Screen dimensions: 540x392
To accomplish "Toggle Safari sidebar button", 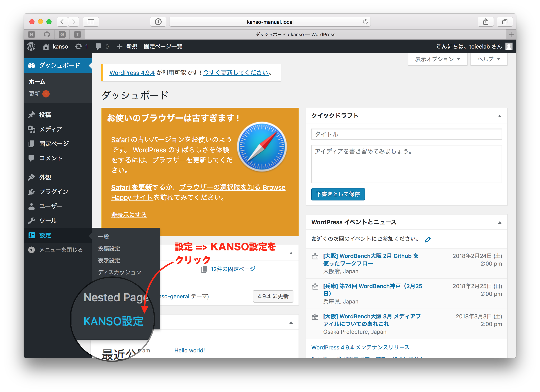I will (91, 22).
